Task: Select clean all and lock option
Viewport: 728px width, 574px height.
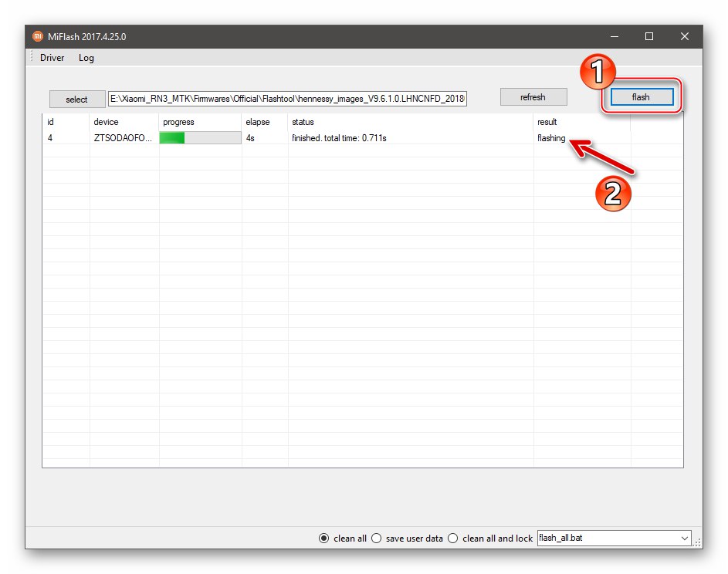Action: 490,539
